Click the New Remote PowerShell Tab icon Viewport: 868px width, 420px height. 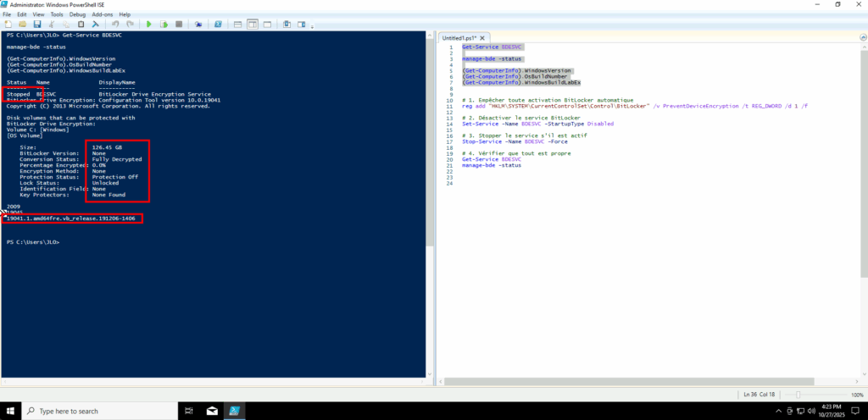pyautogui.click(x=197, y=24)
